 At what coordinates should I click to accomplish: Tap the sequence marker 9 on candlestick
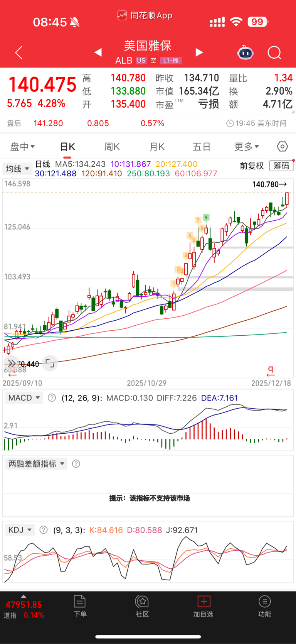(206, 218)
